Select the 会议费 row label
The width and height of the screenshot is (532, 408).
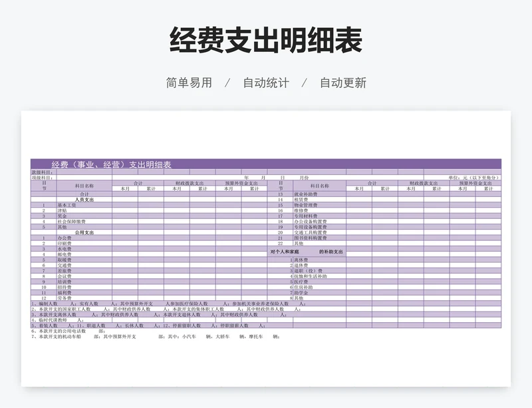[65, 276]
